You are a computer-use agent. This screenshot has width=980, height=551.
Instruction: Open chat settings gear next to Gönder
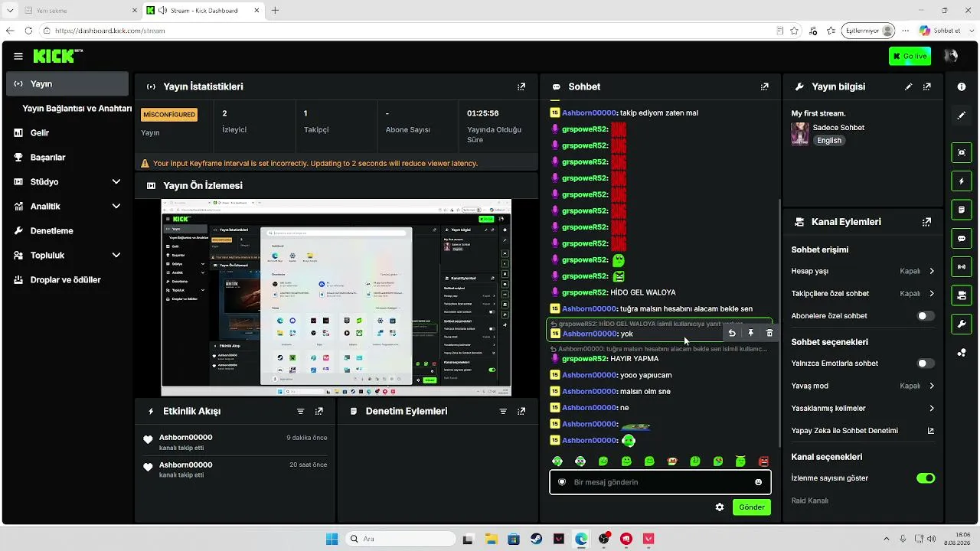[x=720, y=507]
